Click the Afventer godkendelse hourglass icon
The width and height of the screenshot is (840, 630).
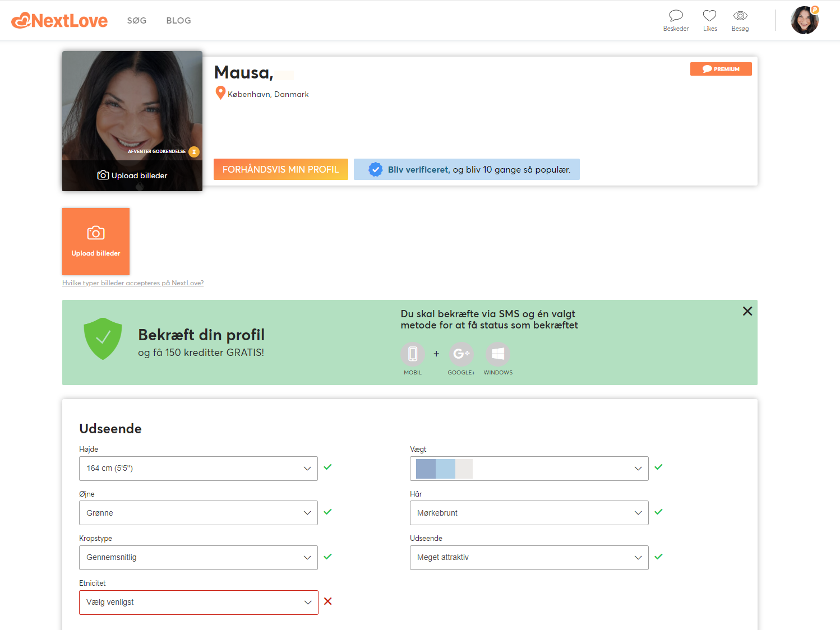194,151
